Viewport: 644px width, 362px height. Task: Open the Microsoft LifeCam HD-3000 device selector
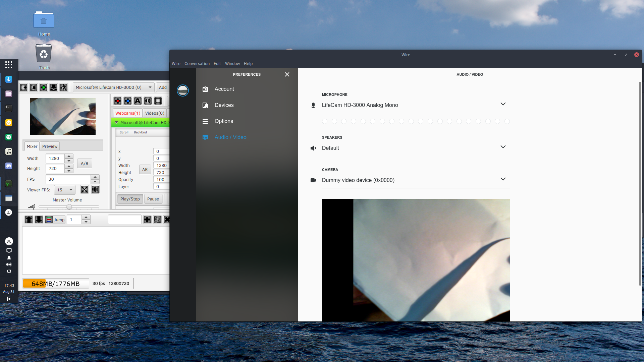[x=113, y=87]
